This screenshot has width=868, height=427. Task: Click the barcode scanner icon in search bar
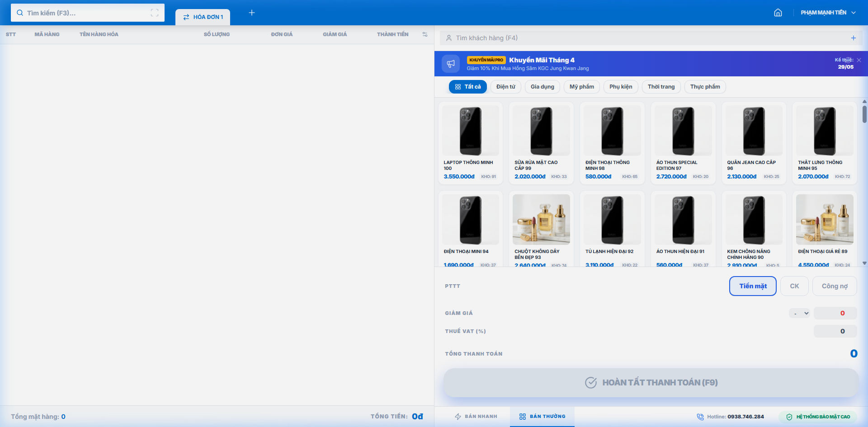tap(155, 13)
